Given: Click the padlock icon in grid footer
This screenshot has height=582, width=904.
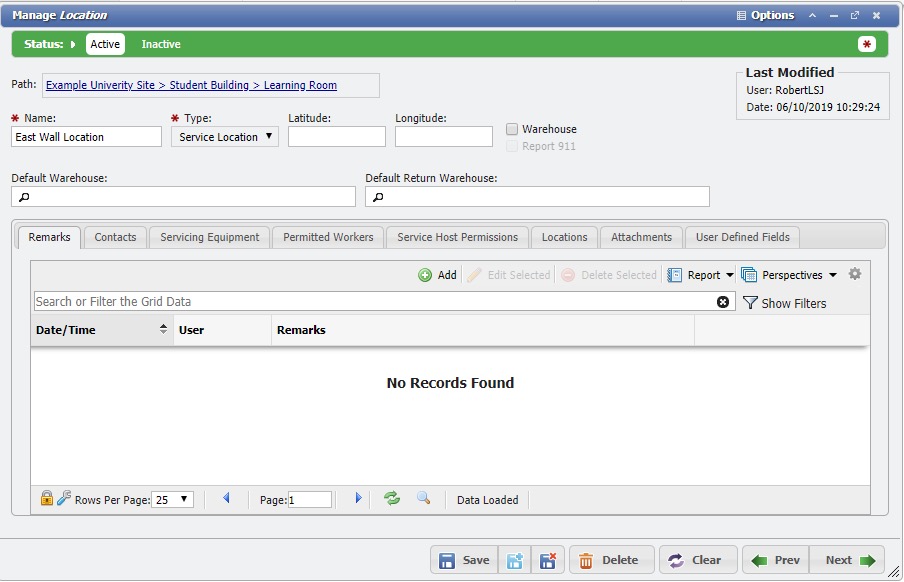Looking at the screenshot, I should coord(46,499).
